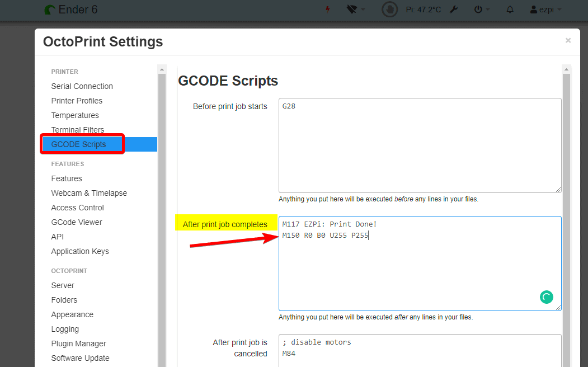
Task: Click the OctoPrint Settings dialog title
Action: pyautogui.click(x=103, y=41)
